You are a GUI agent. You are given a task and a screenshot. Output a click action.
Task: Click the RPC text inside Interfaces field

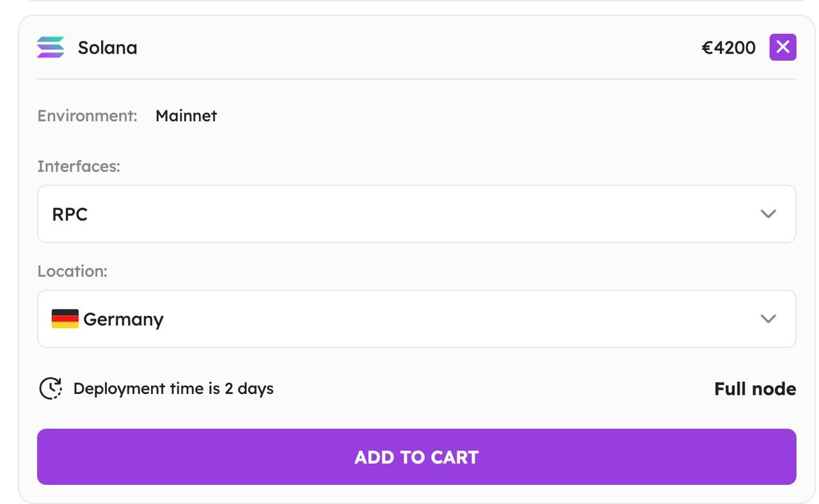click(70, 214)
